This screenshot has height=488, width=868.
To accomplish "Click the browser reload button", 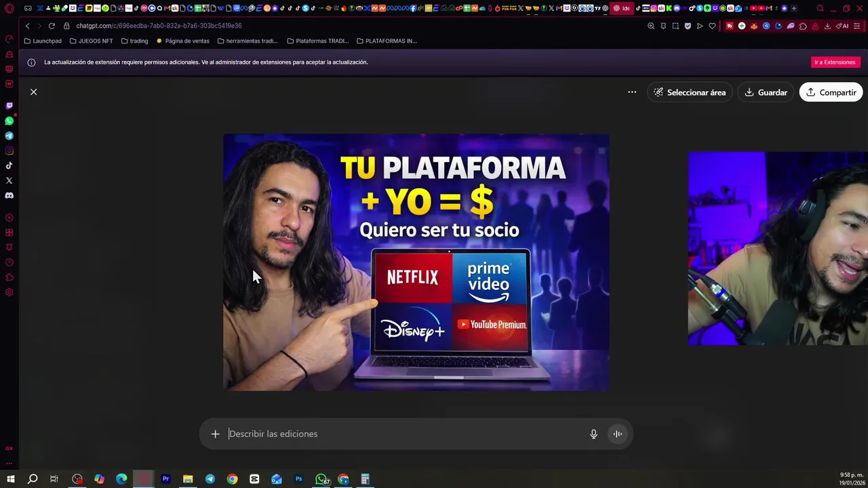I will tap(52, 26).
